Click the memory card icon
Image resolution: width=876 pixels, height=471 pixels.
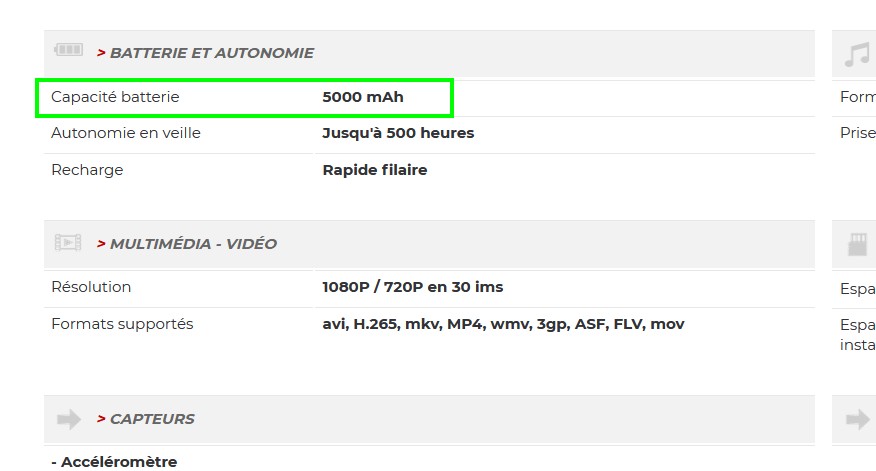857,244
